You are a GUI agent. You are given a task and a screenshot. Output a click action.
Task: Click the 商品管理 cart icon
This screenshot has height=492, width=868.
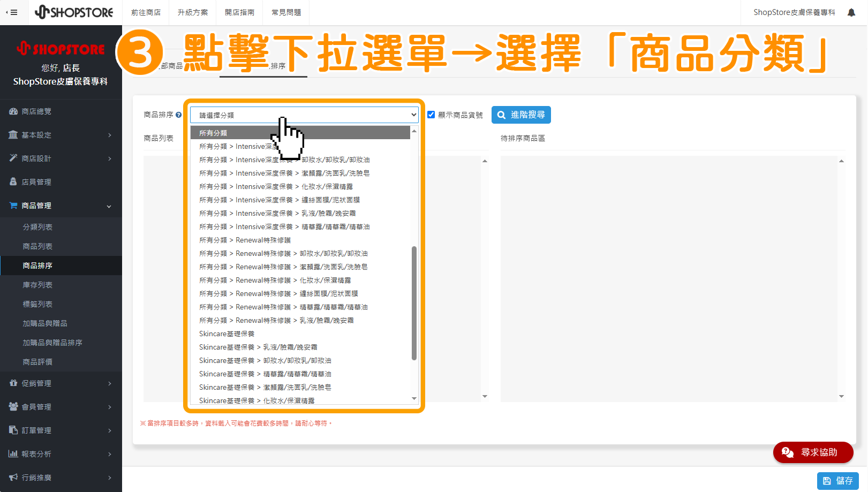[13, 206]
